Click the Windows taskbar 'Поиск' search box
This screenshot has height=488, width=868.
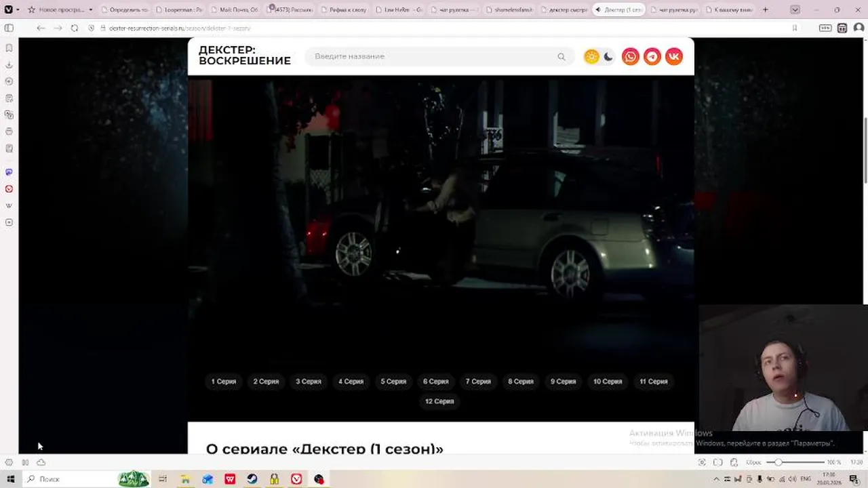pyautogui.click(x=87, y=479)
